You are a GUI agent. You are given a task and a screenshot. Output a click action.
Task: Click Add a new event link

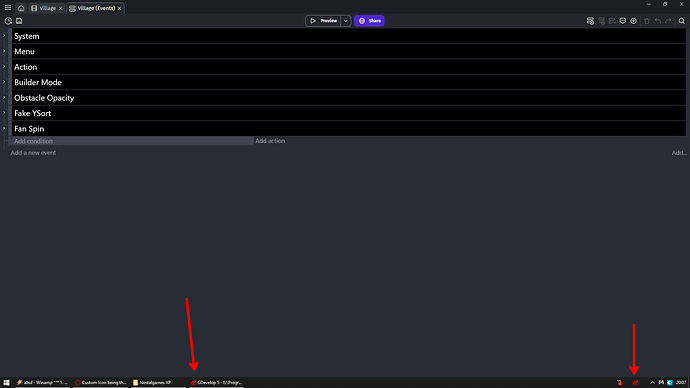(x=33, y=153)
